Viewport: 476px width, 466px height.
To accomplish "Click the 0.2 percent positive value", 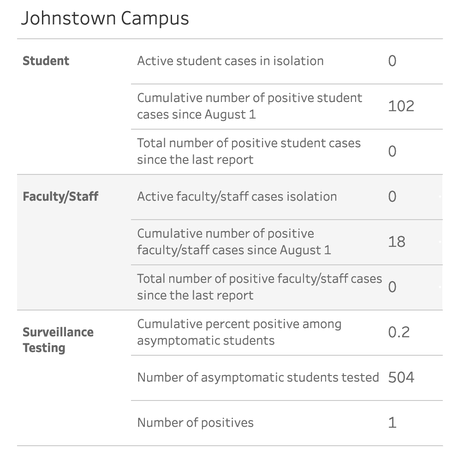I will click(399, 332).
